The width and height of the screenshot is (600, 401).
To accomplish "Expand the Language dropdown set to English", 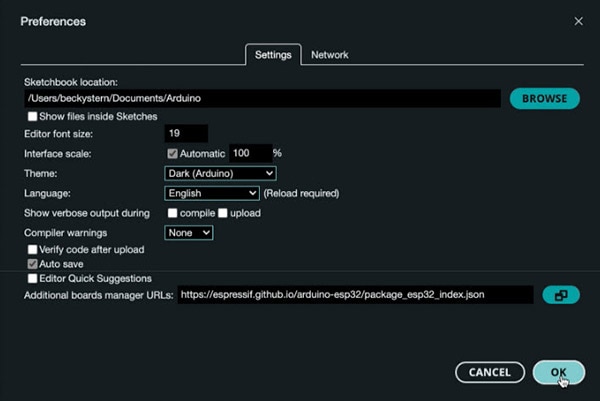I will tap(212, 193).
